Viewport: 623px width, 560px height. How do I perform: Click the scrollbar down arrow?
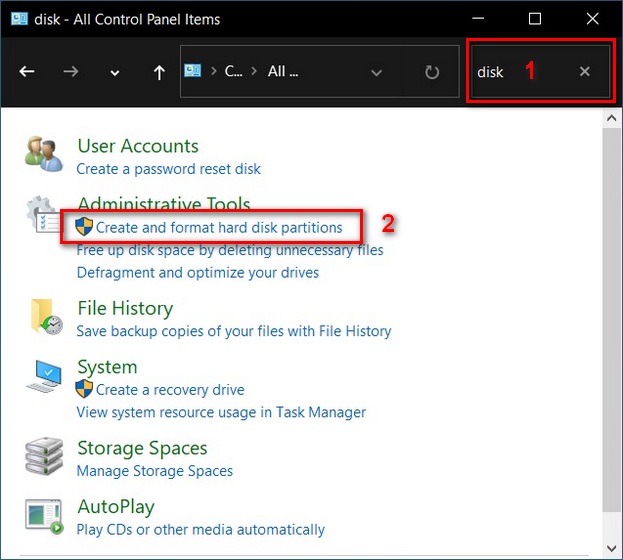coord(611,548)
